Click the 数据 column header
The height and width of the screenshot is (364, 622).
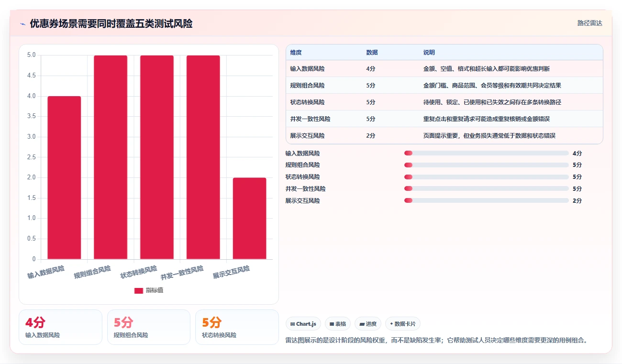(x=372, y=53)
